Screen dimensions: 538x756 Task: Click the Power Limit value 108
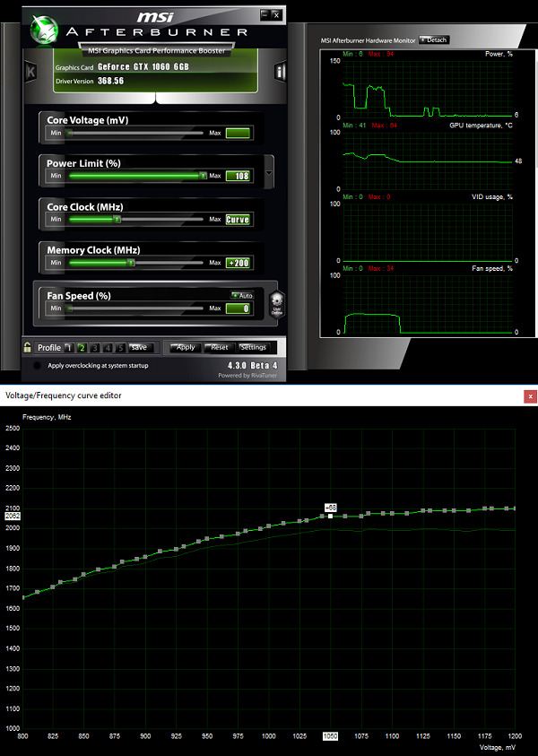point(238,176)
